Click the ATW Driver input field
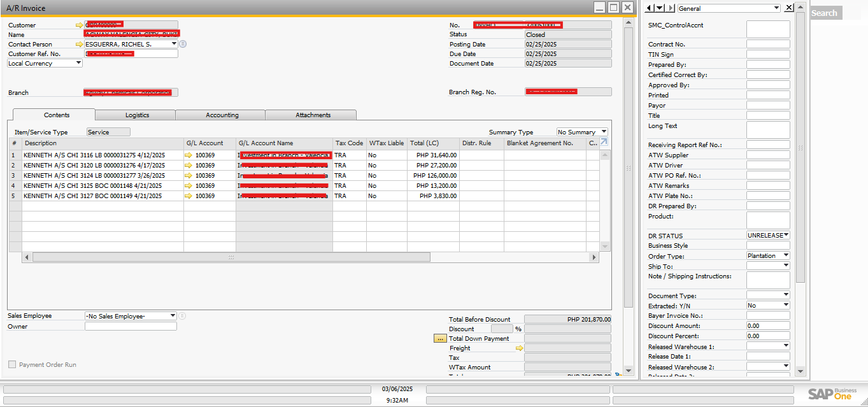This screenshot has height=407, width=868. (768, 166)
